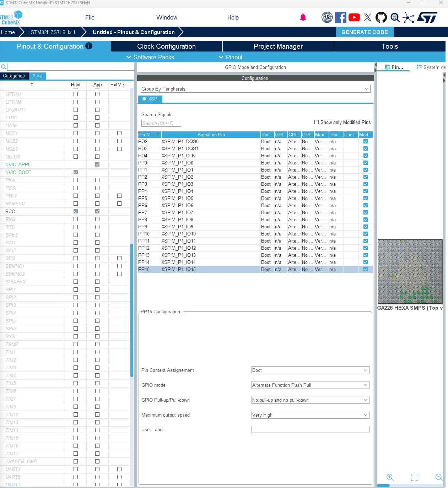Screen dimensions: 448x488
Task: Toggle the Boot checkbox for LTDC
Action: 76,118
